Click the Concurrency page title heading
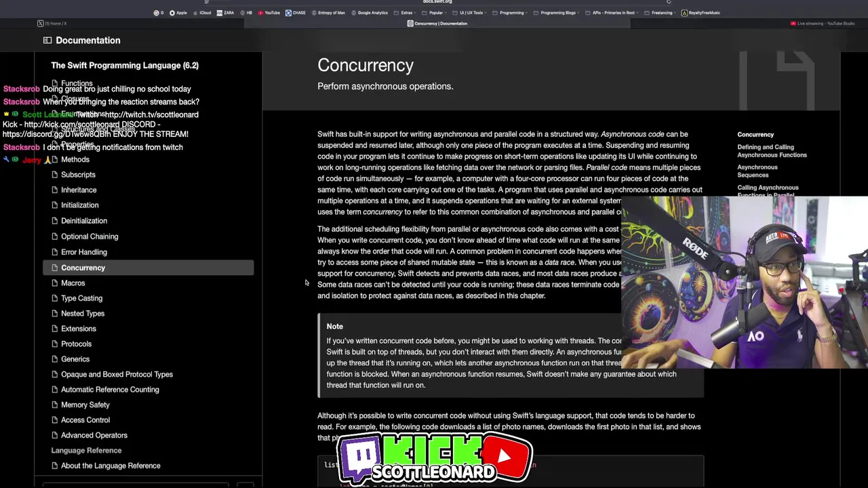The image size is (868, 488). [366, 66]
